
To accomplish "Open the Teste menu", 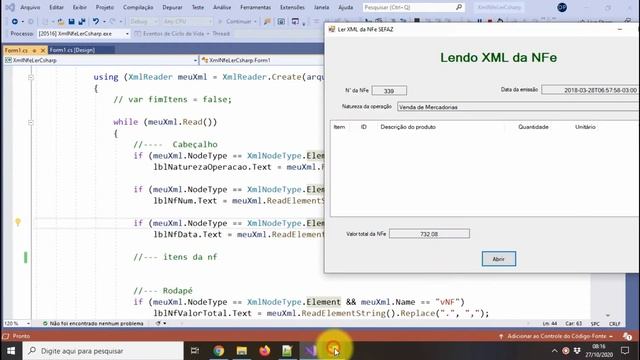I will coord(198,7).
